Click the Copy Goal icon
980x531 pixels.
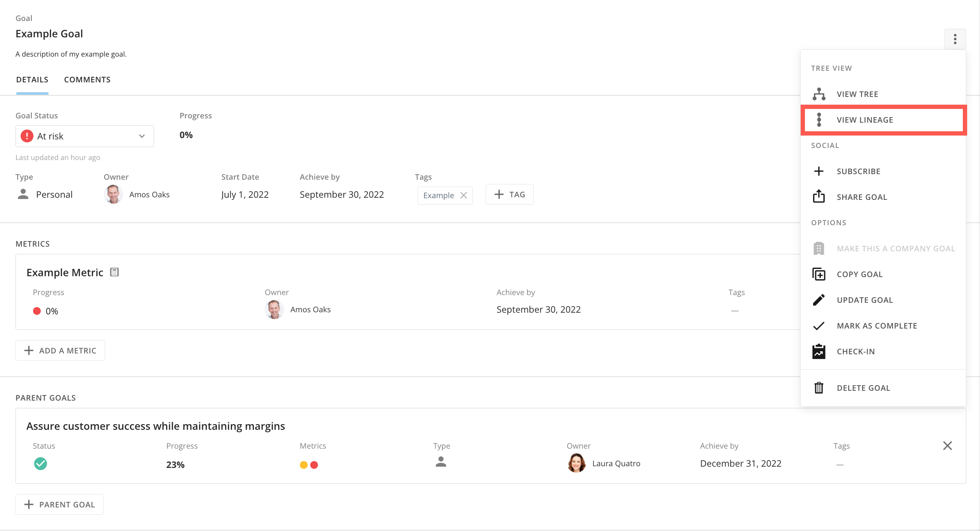(819, 274)
